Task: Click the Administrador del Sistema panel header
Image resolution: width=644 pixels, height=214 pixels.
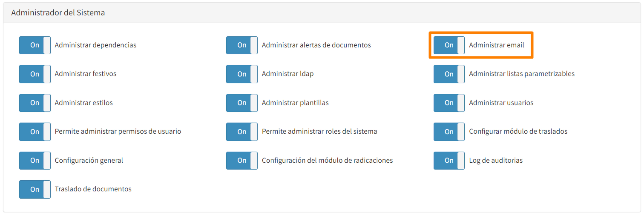Action: 58,13
